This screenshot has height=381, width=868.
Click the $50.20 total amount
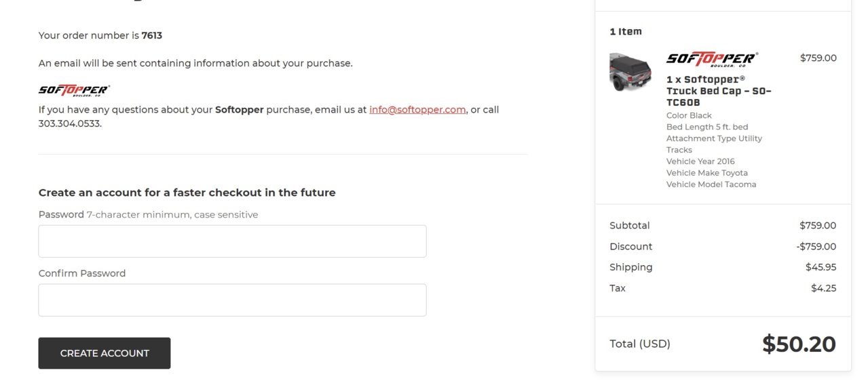(799, 344)
